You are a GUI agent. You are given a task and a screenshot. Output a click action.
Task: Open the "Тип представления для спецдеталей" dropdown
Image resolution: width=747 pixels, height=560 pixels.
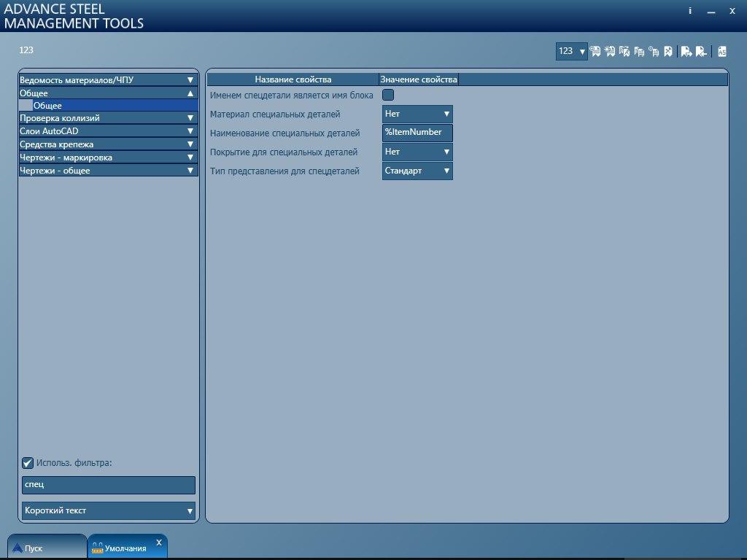pyautogui.click(x=417, y=171)
